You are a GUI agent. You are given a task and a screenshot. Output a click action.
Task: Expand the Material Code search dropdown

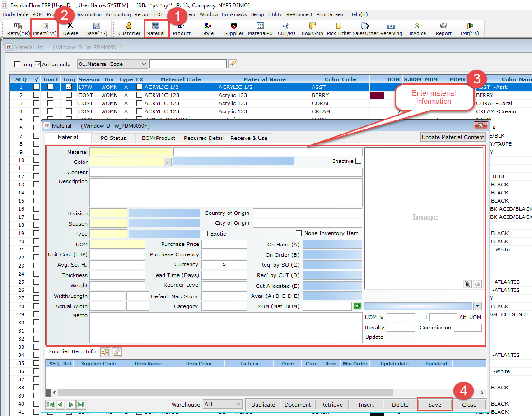click(x=144, y=64)
